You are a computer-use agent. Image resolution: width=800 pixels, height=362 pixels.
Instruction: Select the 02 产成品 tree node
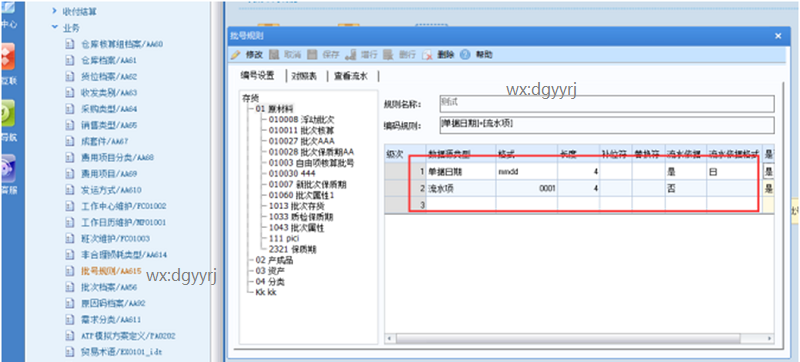point(274,260)
